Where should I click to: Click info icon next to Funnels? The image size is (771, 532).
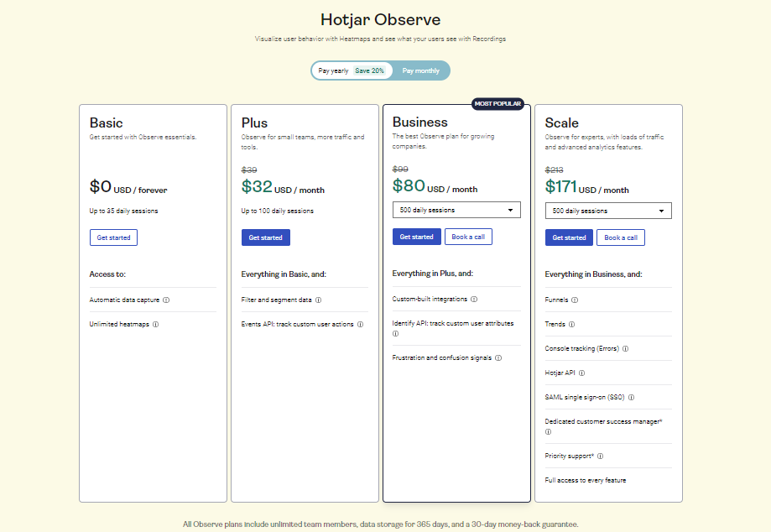click(x=575, y=300)
